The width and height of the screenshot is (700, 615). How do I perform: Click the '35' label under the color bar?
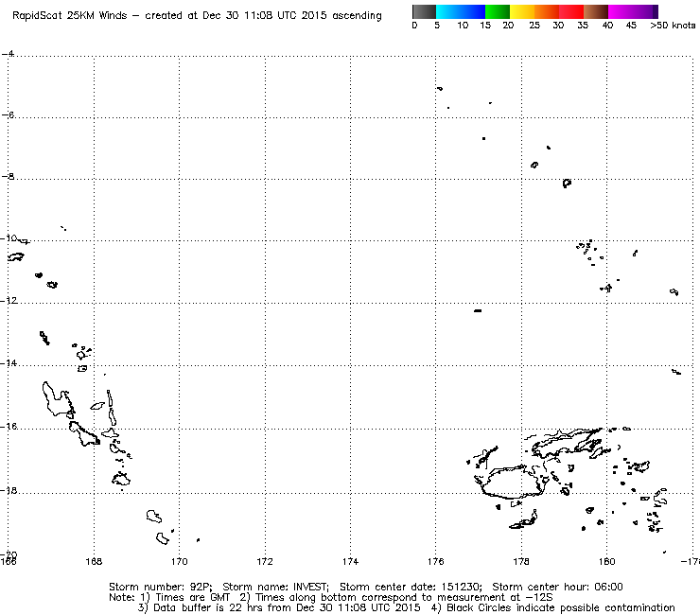point(583,26)
